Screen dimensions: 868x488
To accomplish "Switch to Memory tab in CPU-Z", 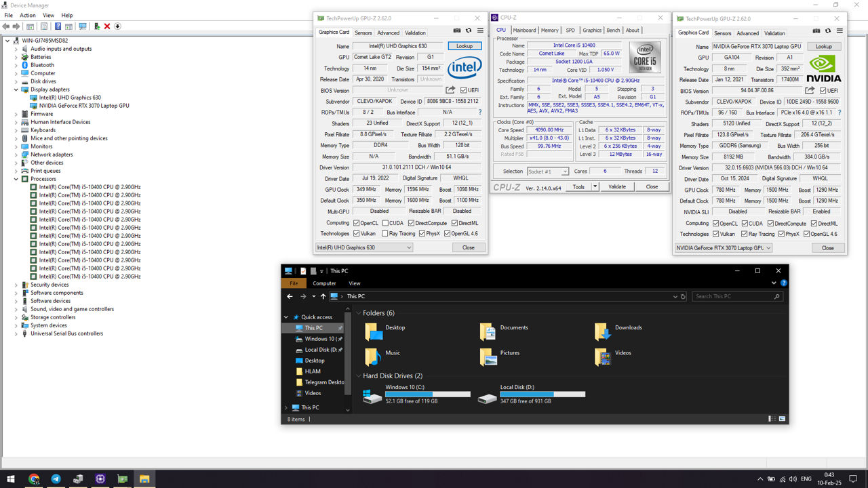I will (x=550, y=30).
